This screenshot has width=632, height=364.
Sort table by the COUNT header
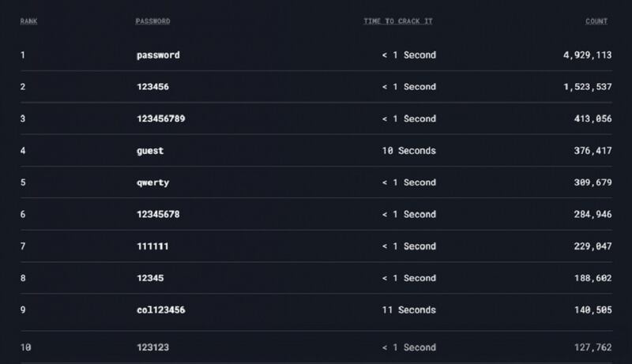coord(596,21)
